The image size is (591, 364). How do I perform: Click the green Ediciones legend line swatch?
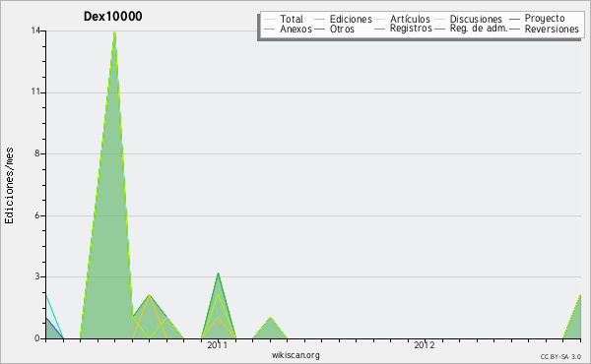point(319,20)
